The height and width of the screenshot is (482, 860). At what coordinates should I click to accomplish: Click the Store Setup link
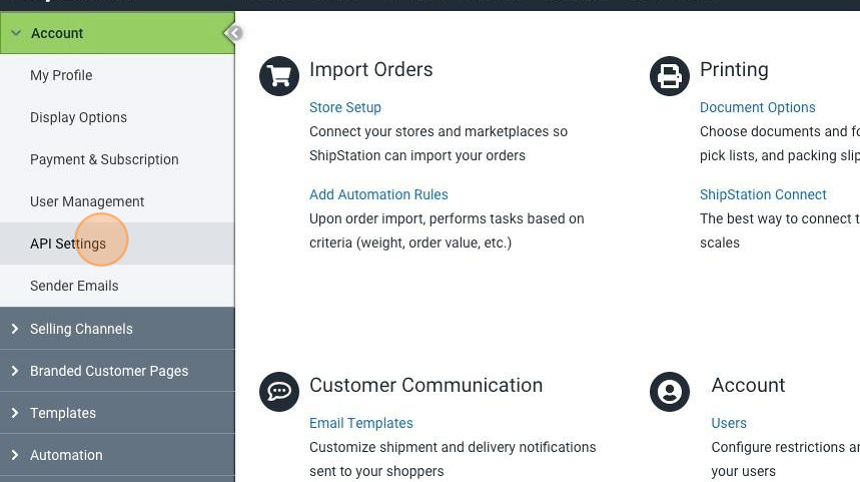(x=345, y=107)
